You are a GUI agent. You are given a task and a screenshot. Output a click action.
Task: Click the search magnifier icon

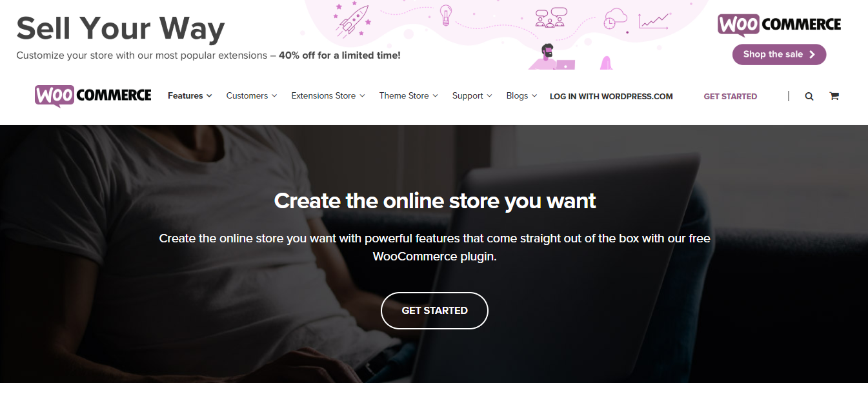click(809, 96)
